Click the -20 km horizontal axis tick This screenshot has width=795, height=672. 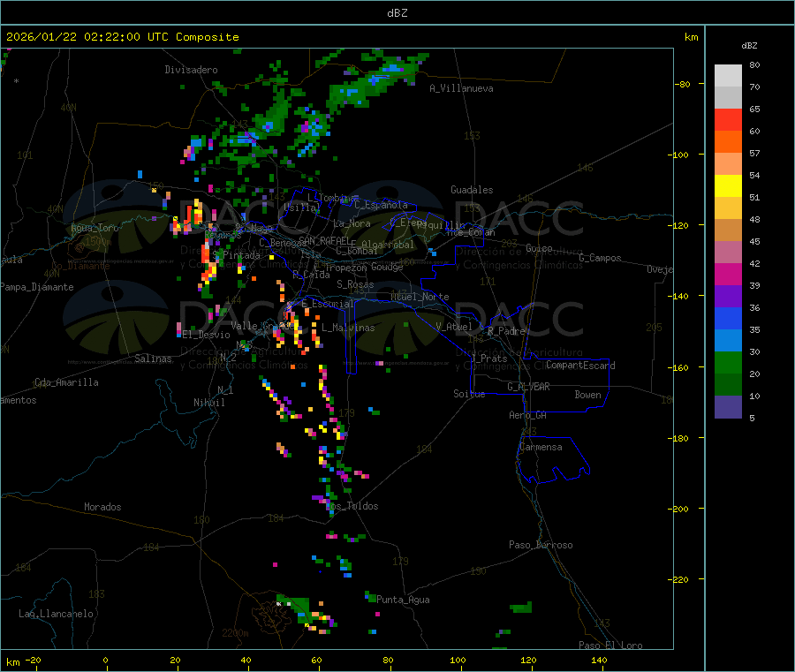tap(33, 660)
